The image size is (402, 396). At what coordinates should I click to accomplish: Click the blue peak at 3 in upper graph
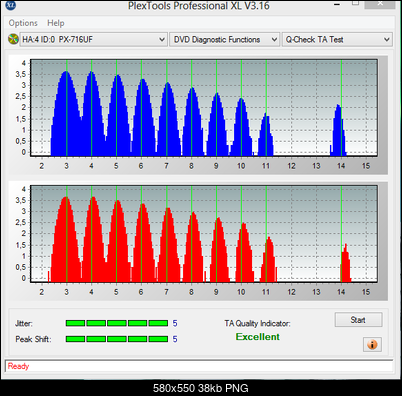[66, 113]
